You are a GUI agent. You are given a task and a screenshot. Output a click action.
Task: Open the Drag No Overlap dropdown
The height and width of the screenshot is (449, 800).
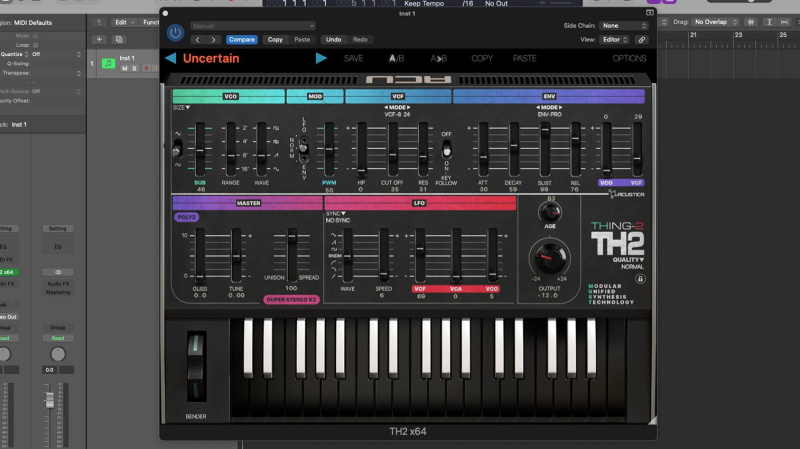[715, 22]
